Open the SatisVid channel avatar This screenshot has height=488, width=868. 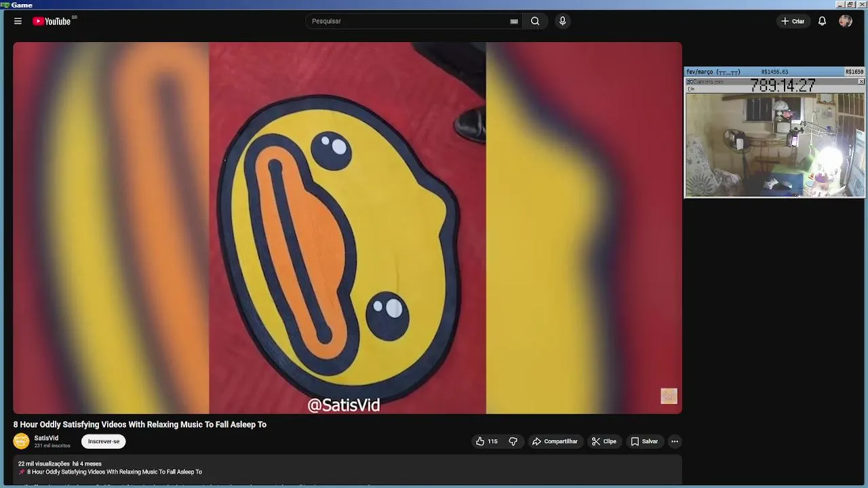point(22,441)
